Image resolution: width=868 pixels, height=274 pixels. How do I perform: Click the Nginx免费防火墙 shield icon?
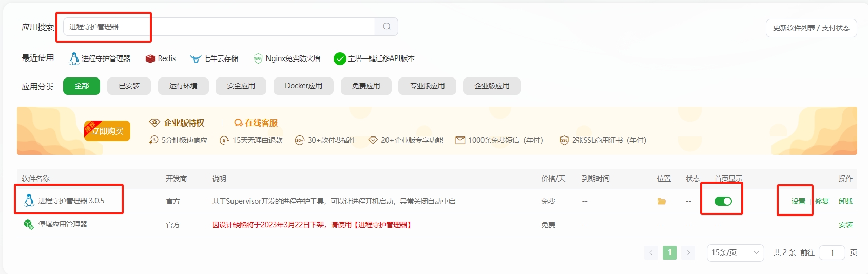258,59
